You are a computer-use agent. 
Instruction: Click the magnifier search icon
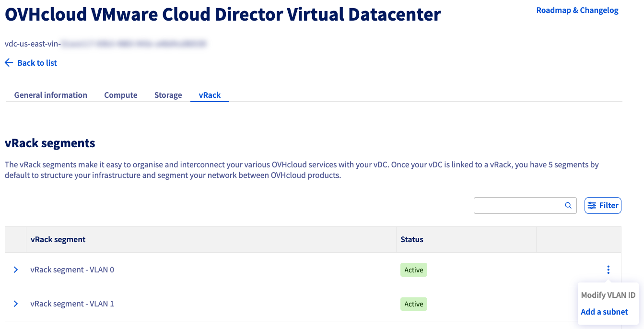568,206
